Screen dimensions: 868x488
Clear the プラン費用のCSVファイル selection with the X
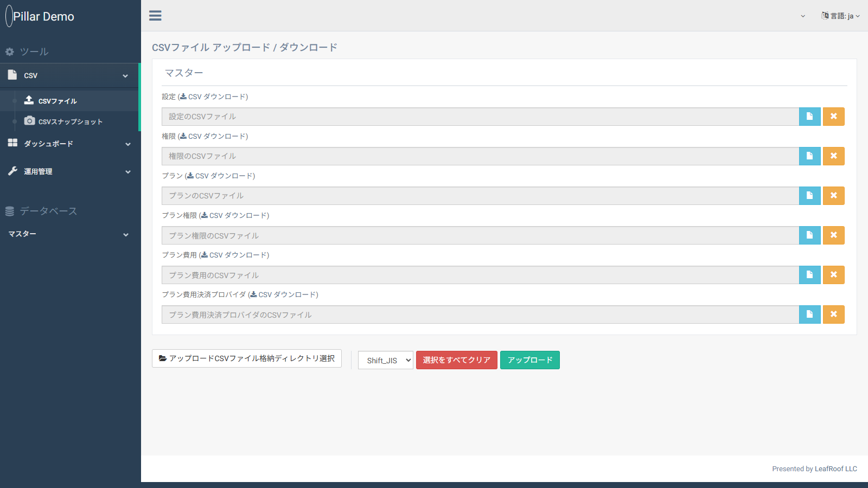[x=834, y=275]
